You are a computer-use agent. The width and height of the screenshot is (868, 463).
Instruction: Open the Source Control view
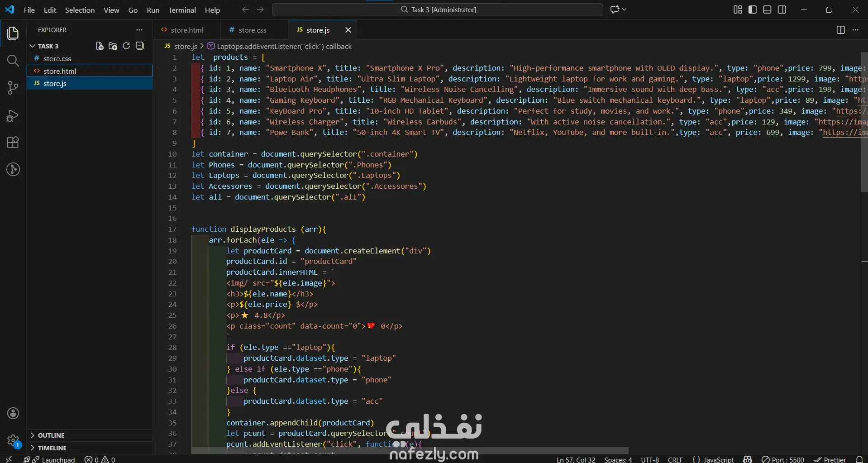click(13, 88)
